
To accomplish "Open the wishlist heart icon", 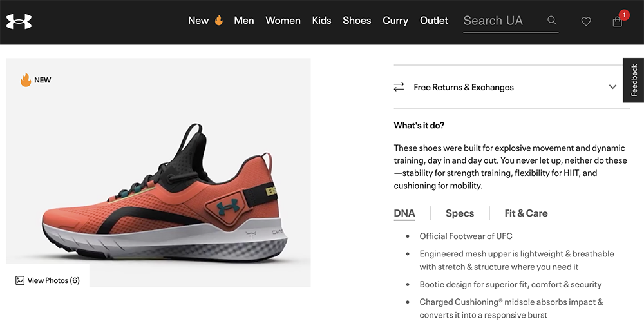I will (x=586, y=21).
